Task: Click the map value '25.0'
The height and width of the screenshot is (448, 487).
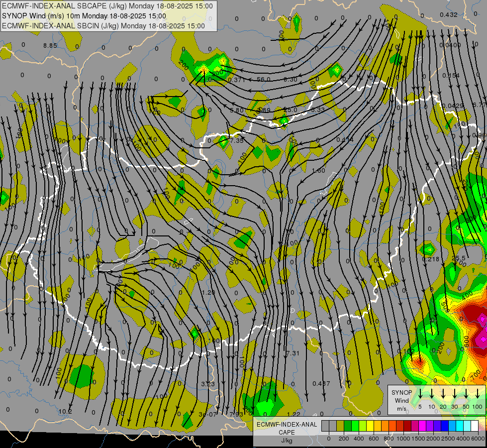Action: (291, 110)
